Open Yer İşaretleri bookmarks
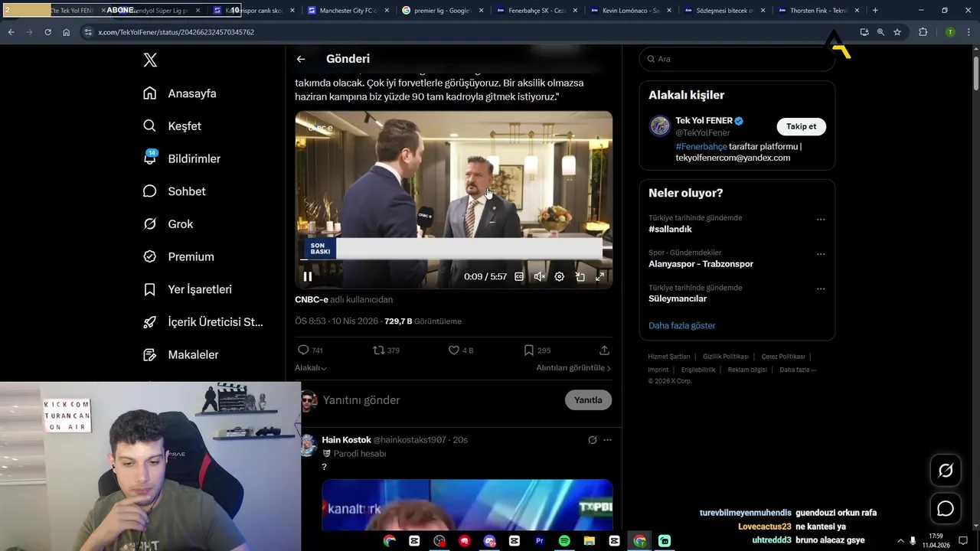 click(188, 289)
